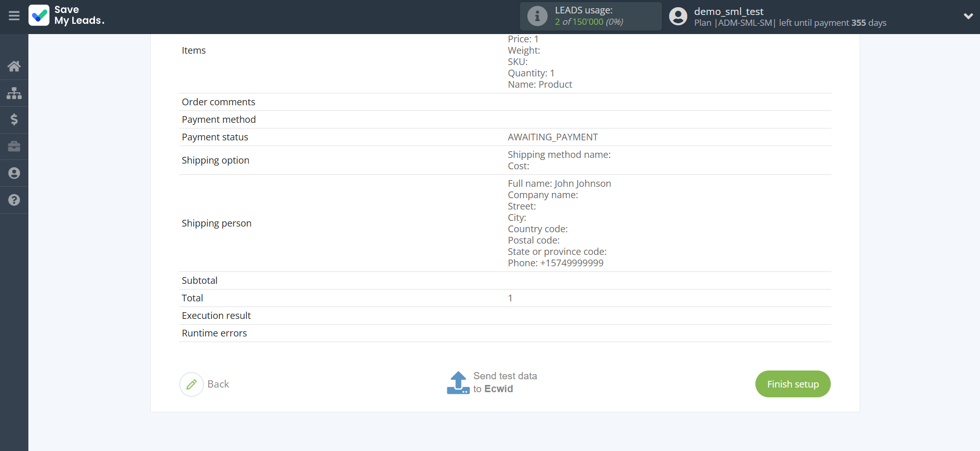Expand the account dropdown chevron

pos(968,16)
